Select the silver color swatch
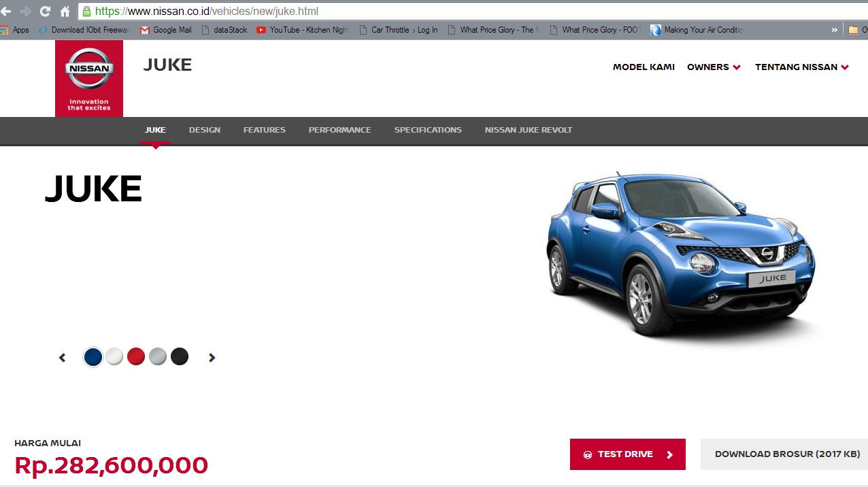Image resolution: width=868 pixels, height=487 pixels. point(158,356)
